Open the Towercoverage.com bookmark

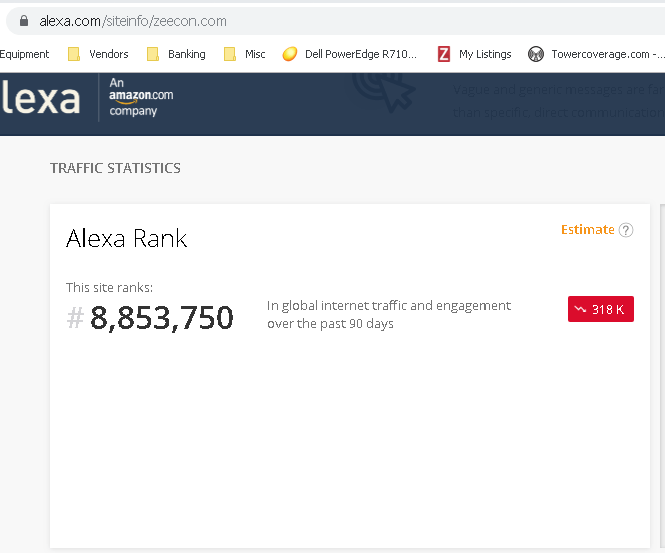[x=596, y=54]
